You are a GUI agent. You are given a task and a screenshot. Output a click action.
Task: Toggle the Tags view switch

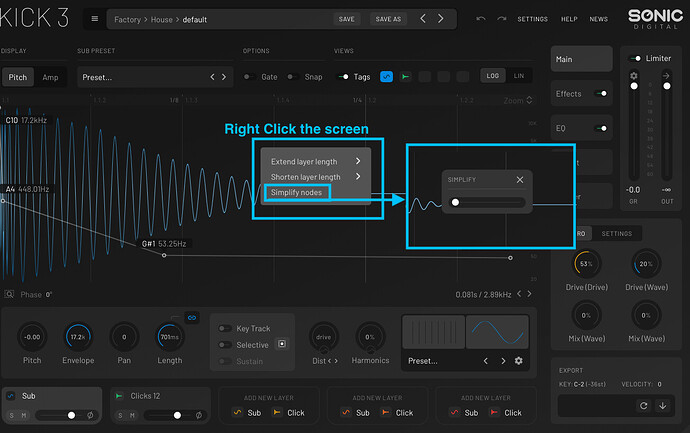pos(344,76)
